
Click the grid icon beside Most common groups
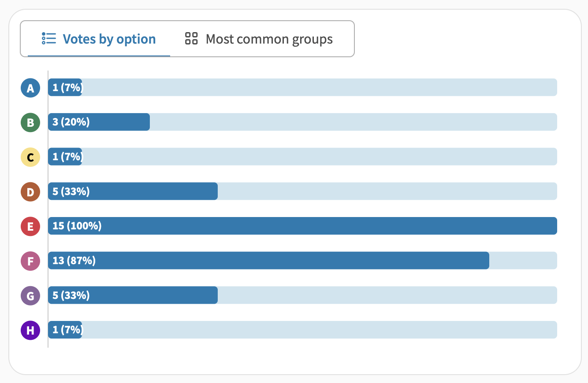(x=191, y=39)
